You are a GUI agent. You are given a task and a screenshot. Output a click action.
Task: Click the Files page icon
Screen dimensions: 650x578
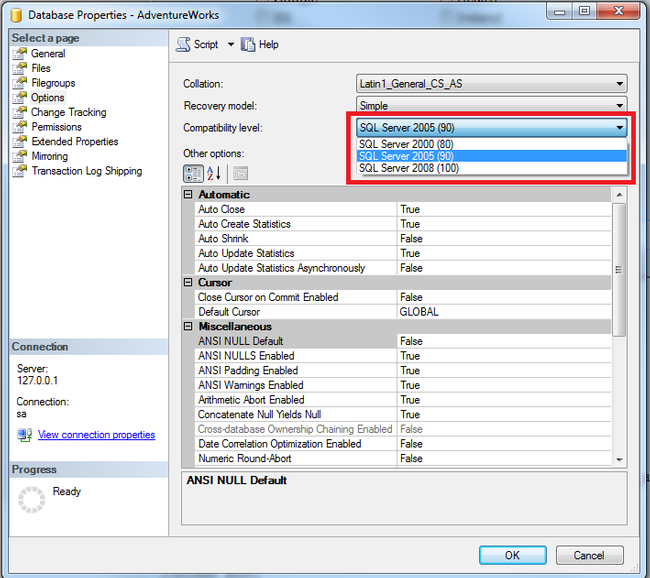[19, 68]
